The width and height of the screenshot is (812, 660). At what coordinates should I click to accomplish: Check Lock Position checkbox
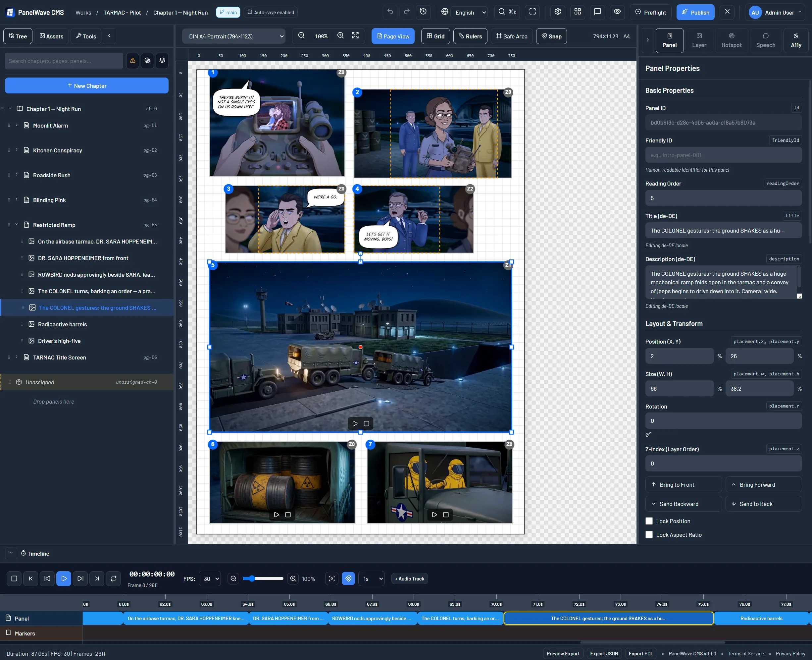649,521
